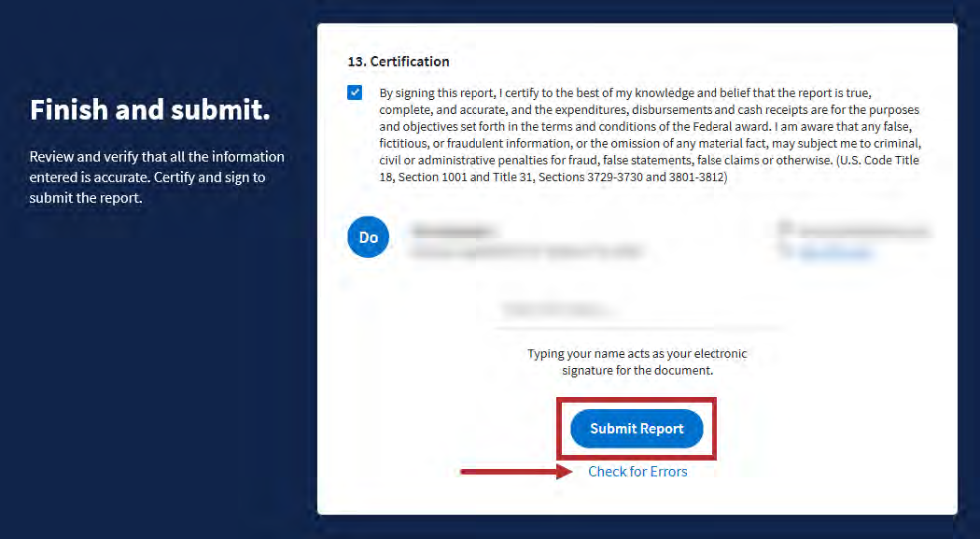This screenshot has width=980, height=539.
Task: Click the blue "Do" user avatar
Action: coord(368,237)
